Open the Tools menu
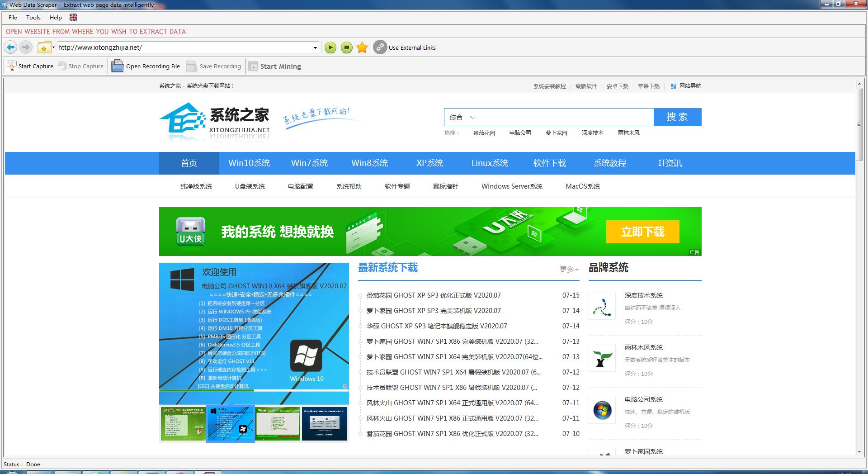 tap(33, 17)
